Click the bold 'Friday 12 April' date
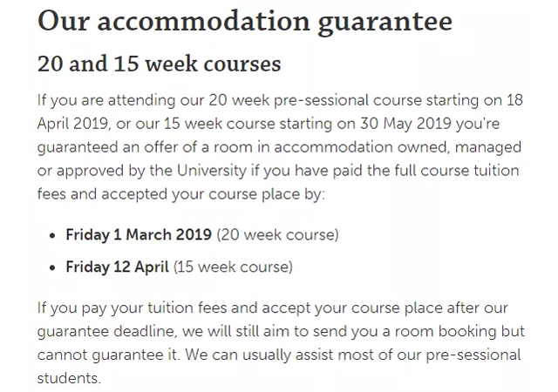The image size is (558, 392). [119, 267]
